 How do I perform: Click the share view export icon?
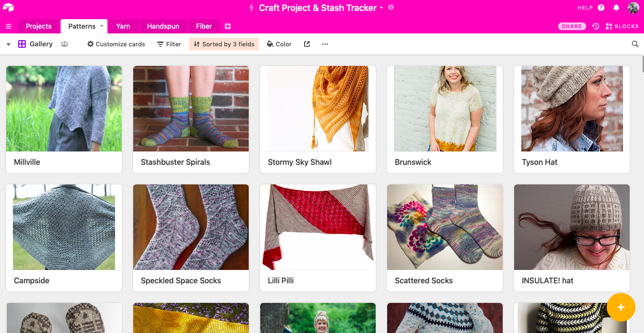pos(307,44)
